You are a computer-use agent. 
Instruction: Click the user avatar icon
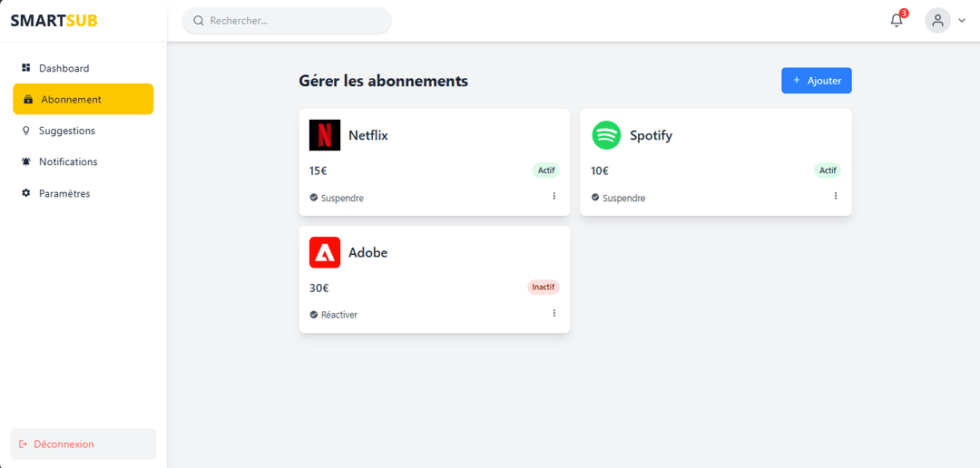tap(937, 21)
